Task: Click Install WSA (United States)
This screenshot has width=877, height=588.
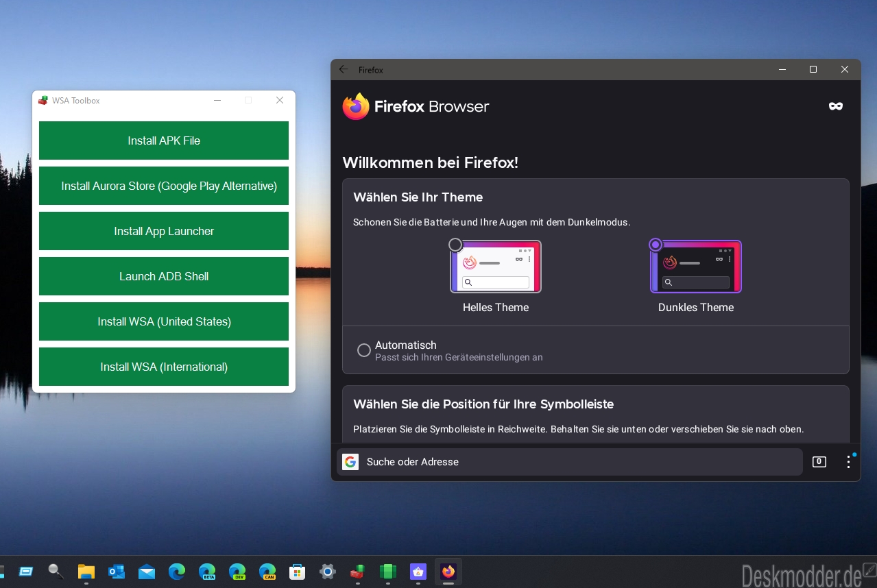Action: tap(164, 321)
